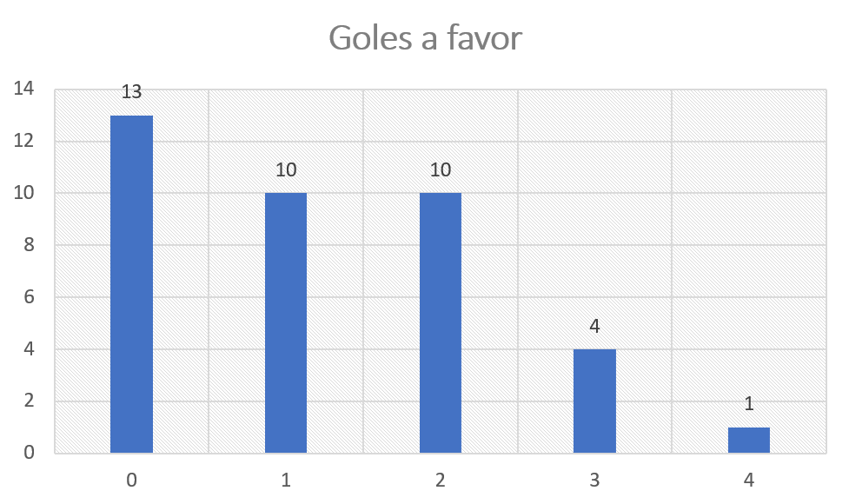The image size is (849, 504).
Task: Select the vertical axis label "6"
Action: point(29,297)
